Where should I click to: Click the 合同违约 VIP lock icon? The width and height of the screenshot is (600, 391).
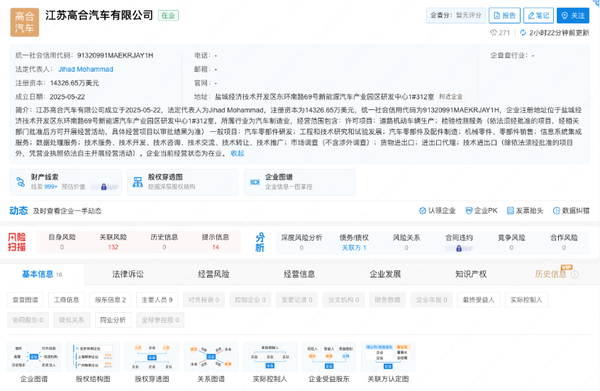[459, 248]
